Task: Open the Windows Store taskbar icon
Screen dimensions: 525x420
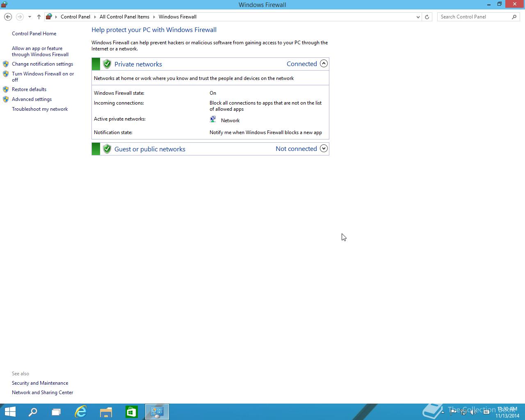Action: click(x=131, y=412)
